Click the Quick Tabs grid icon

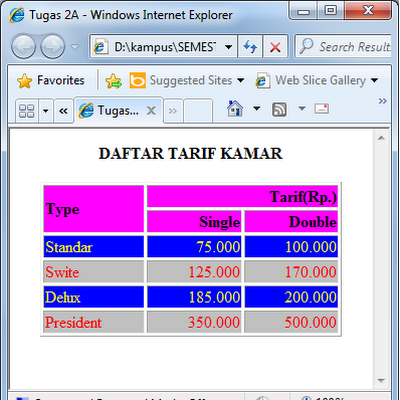(26, 111)
